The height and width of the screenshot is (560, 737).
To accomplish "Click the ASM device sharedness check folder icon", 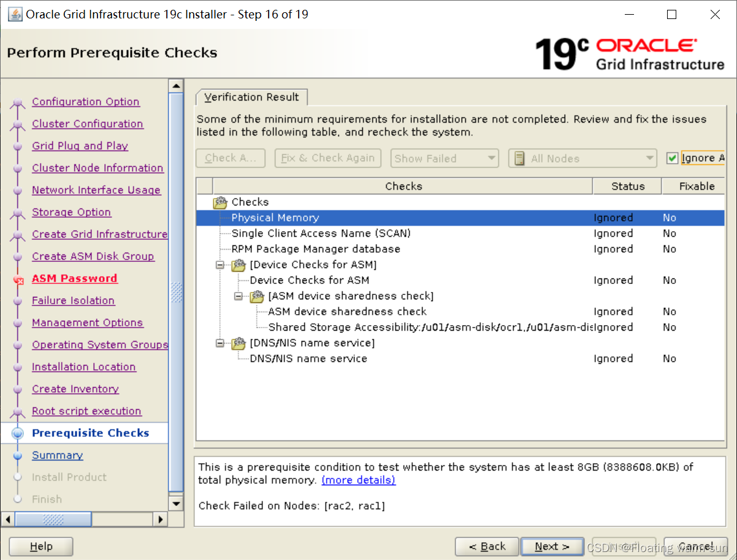I will click(x=257, y=296).
